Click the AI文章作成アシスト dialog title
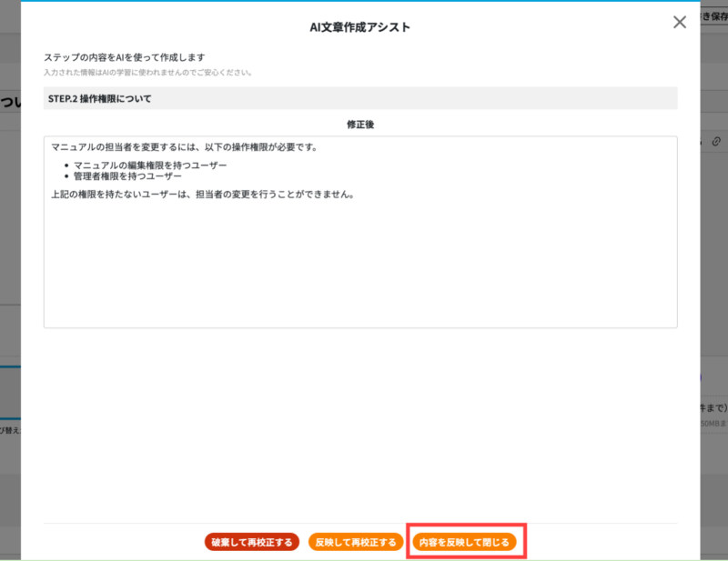This screenshot has width=728, height=561. tap(360, 27)
